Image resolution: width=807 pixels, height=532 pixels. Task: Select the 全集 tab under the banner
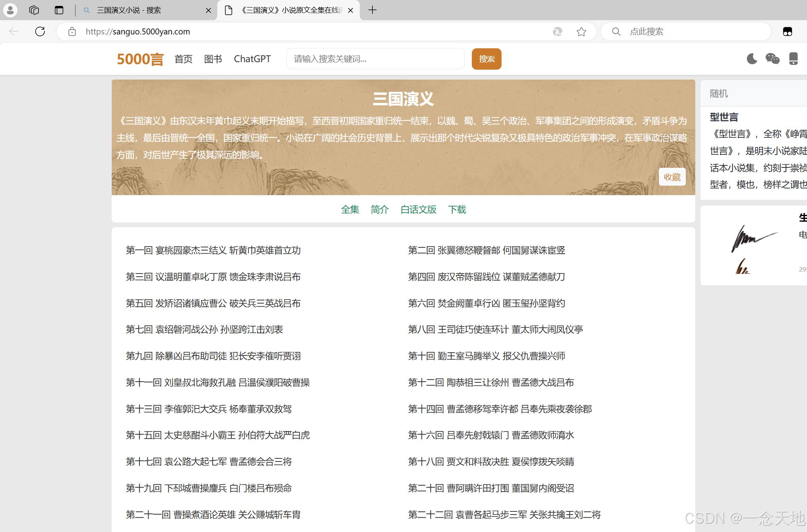tap(350, 209)
